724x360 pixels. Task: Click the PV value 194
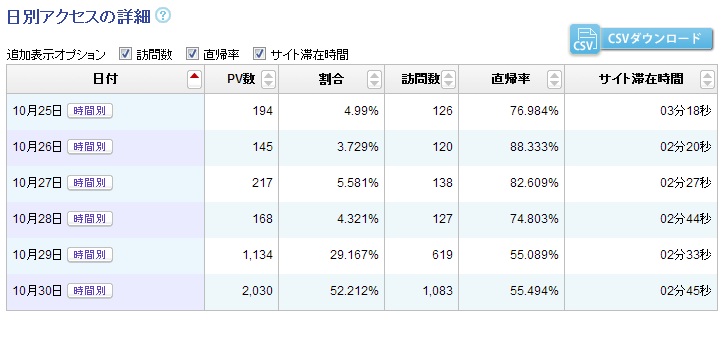(x=262, y=111)
